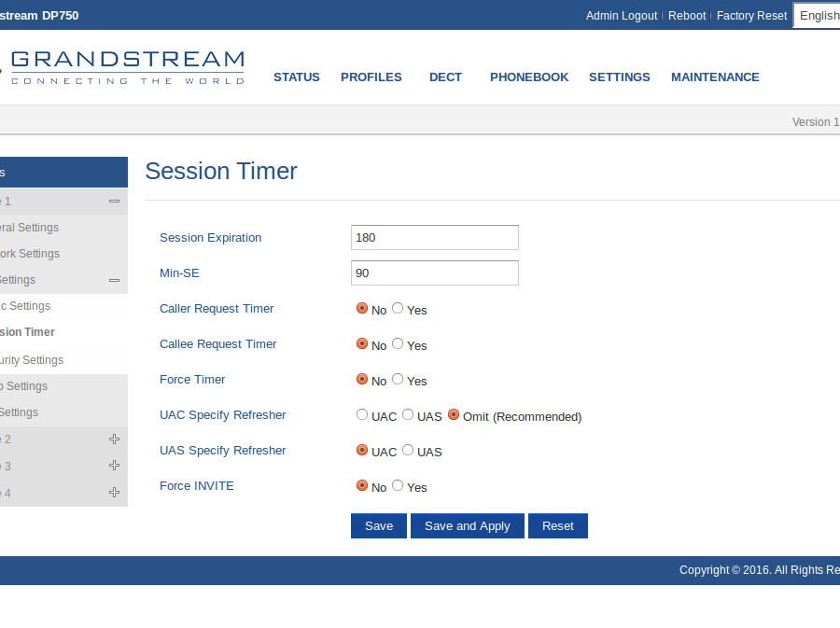This screenshot has height=628, width=840.
Task: Collapse the SIP Settings submenu minus icon
Action: (114, 280)
